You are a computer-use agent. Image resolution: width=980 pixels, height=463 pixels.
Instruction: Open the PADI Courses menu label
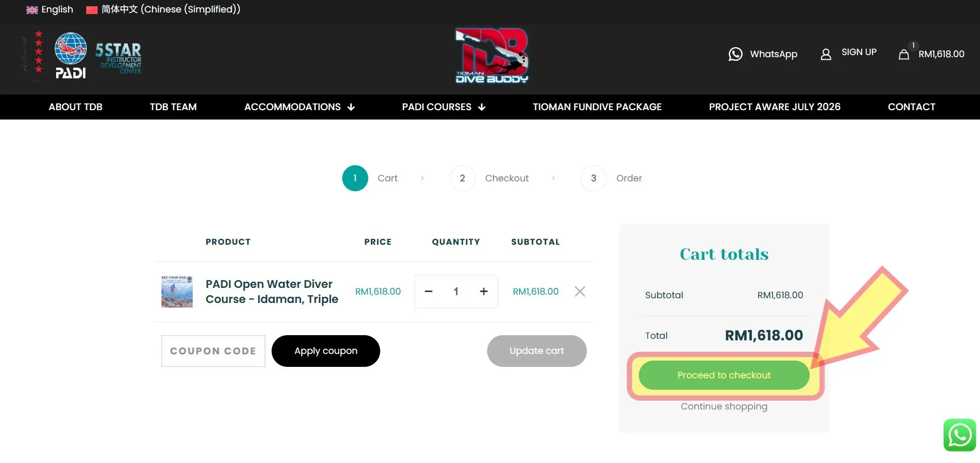(437, 107)
